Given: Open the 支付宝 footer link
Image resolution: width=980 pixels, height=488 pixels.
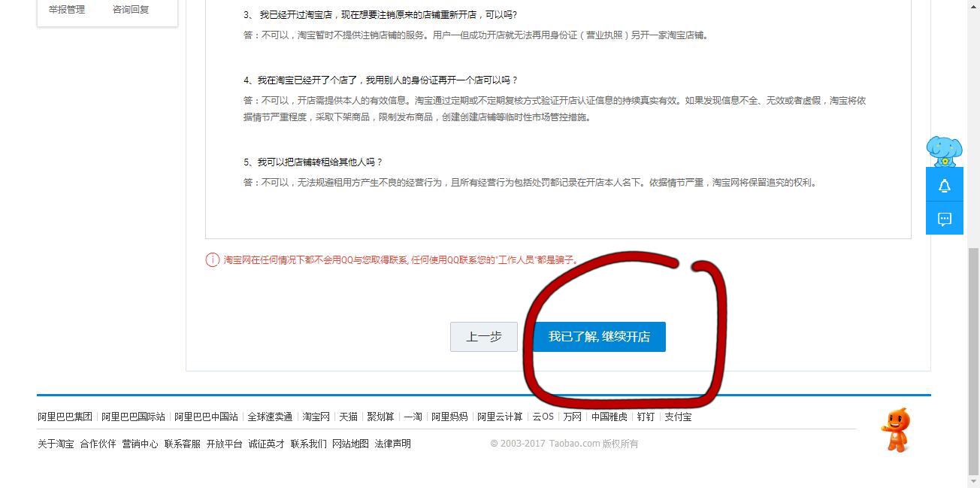Looking at the screenshot, I should click(678, 417).
